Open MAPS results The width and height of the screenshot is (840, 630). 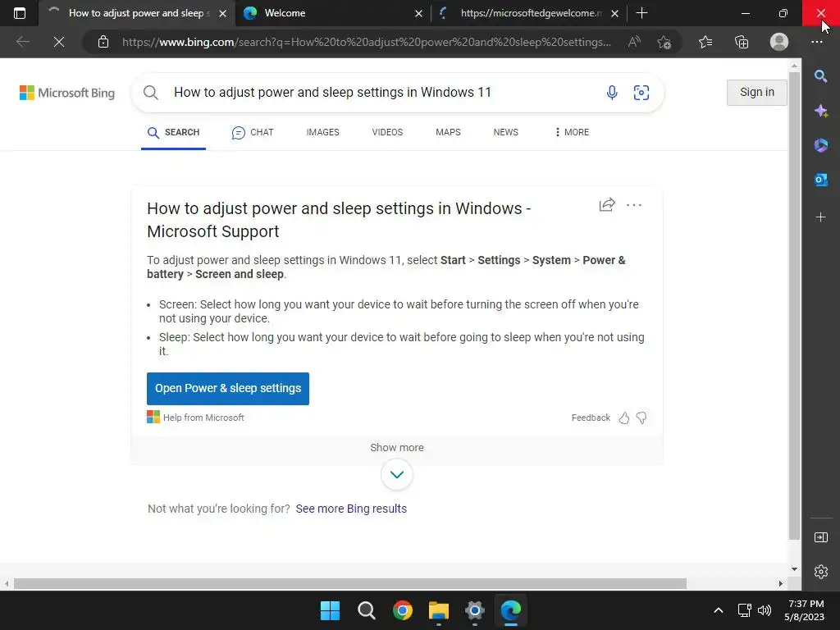448,132
